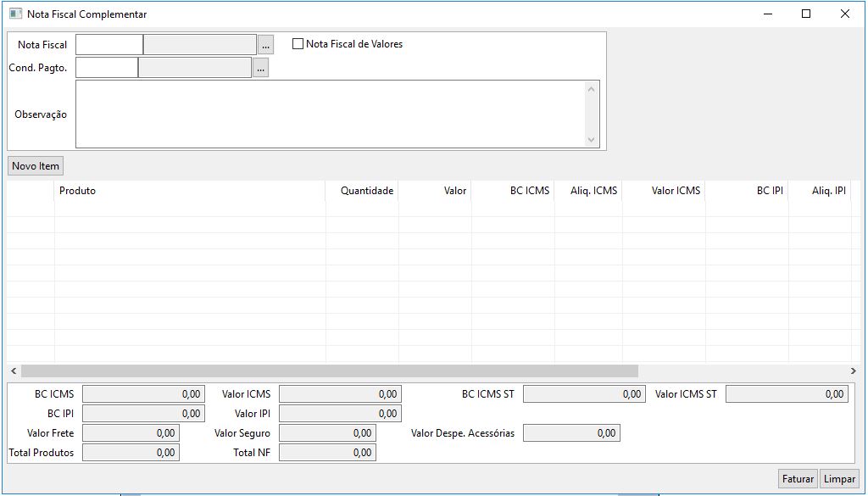Click the BC ICMS ST total field

tap(584, 394)
